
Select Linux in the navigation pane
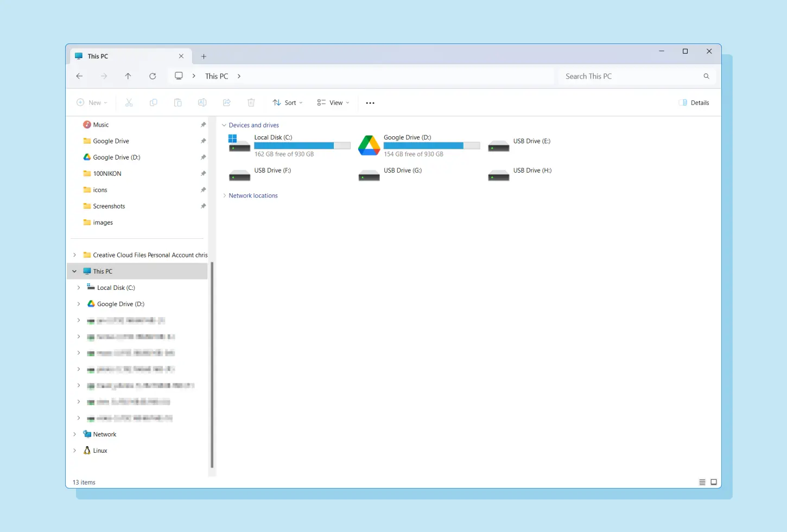(100, 451)
